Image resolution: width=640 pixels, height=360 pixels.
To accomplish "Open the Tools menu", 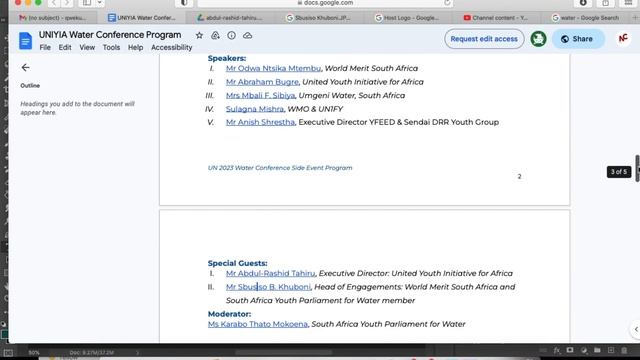I will 111,47.
